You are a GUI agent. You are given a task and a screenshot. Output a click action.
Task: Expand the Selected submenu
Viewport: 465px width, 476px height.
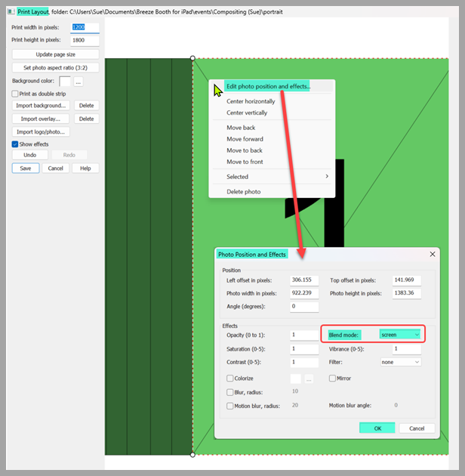click(272, 176)
